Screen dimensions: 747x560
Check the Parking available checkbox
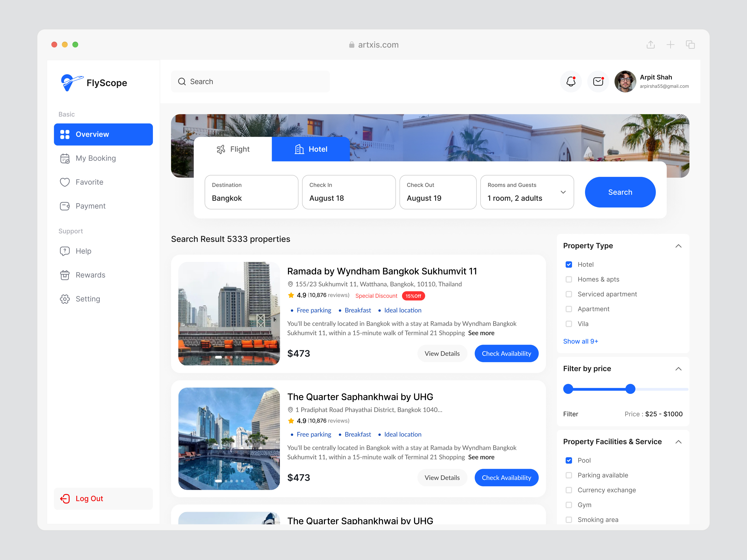coord(569,475)
